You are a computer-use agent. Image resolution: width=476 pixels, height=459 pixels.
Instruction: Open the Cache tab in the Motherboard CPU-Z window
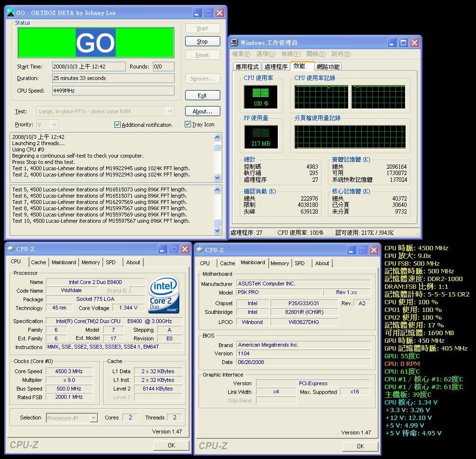point(227,263)
